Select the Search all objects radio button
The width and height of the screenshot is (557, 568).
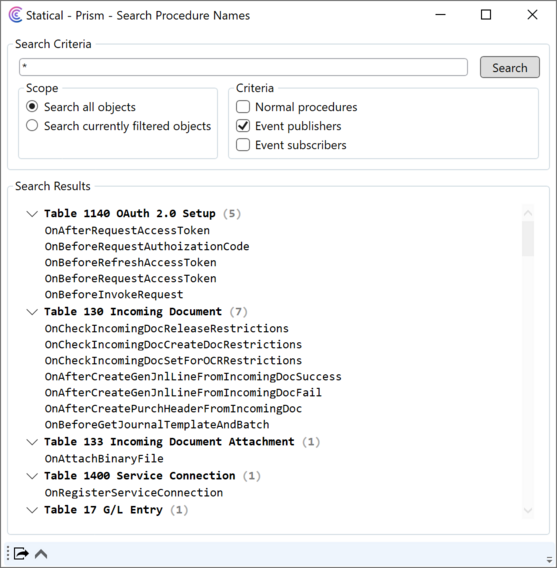coord(32,106)
